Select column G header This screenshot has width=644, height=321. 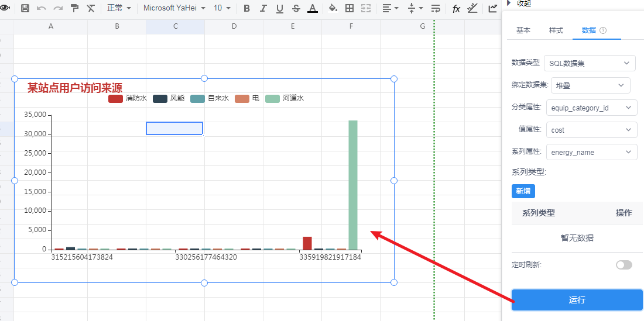[x=423, y=26]
